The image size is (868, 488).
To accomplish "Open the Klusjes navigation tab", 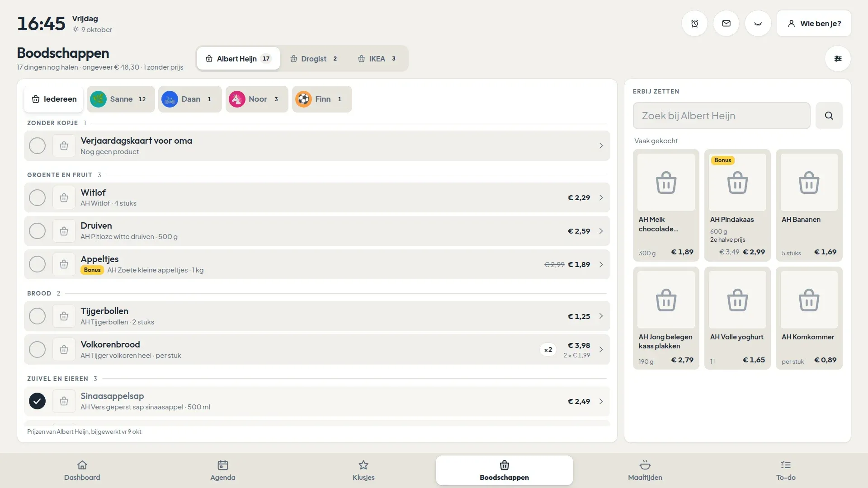I will (363, 470).
